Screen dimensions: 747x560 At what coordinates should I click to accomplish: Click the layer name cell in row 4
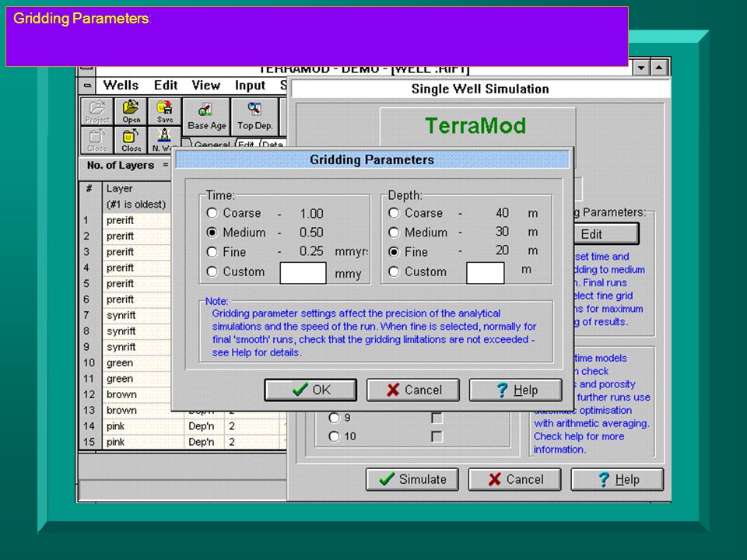[x=137, y=268]
